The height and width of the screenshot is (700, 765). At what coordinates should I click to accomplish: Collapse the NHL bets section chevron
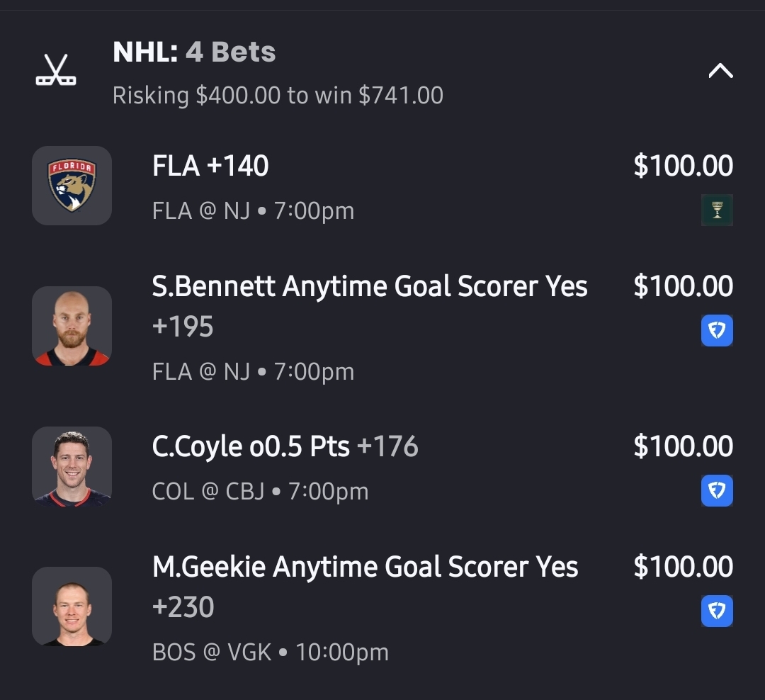(x=720, y=71)
